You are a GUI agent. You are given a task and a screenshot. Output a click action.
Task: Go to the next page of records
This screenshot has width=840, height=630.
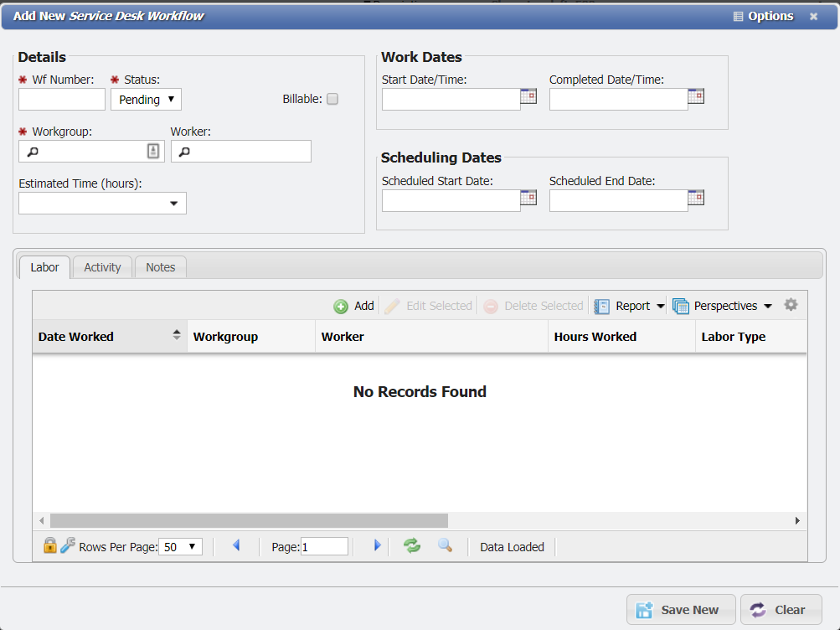[x=377, y=545]
